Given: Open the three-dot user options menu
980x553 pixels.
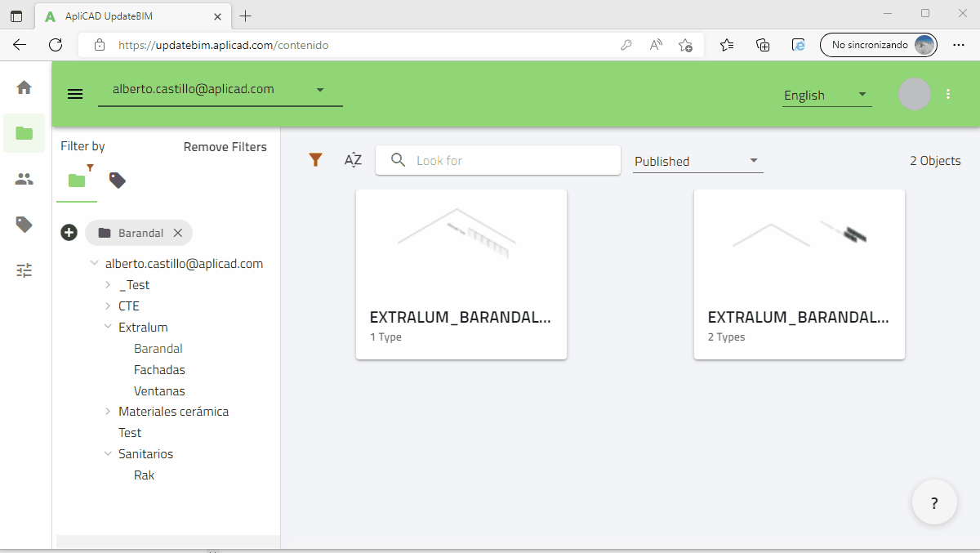Looking at the screenshot, I should tap(948, 94).
